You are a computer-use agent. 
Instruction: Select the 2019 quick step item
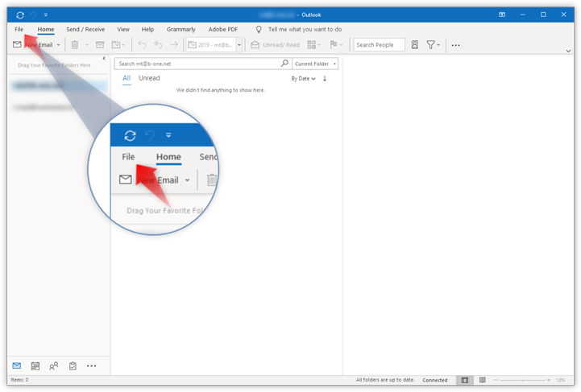(x=210, y=45)
